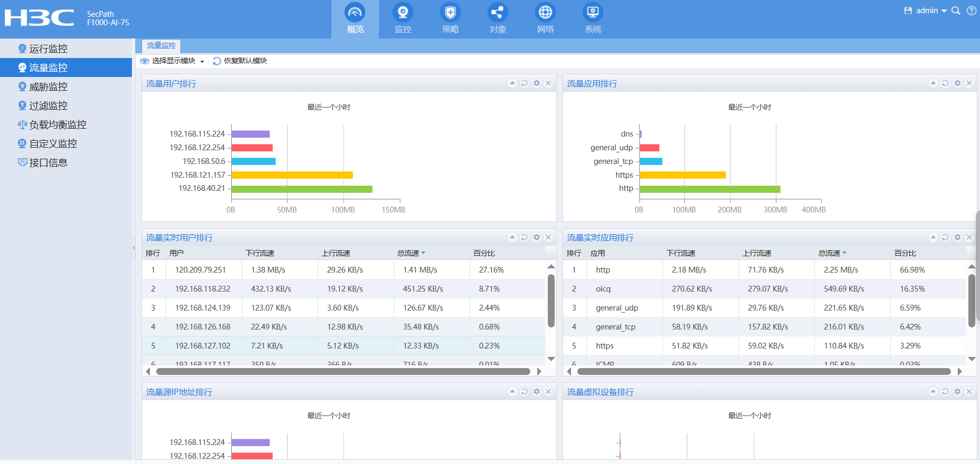Select 接口信息 in the sidebar
This screenshot has width=980, height=464.
coord(48,162)
